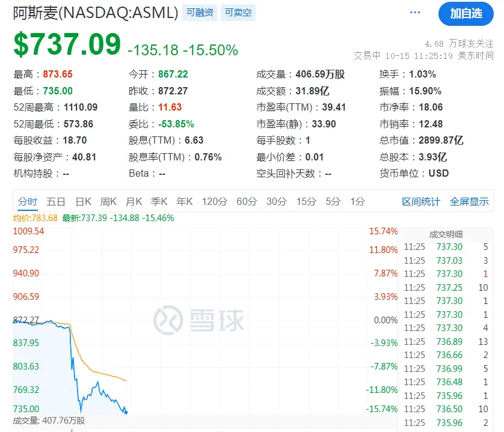Open 区间统计 range statistics
Viewport: 504px width, 432px height.
(x=421, y=201)
